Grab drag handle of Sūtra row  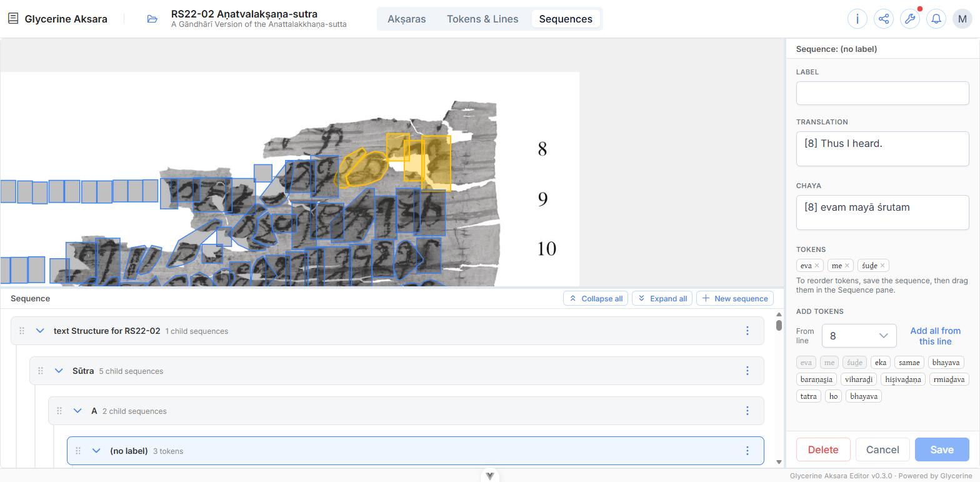click(41, 371)
